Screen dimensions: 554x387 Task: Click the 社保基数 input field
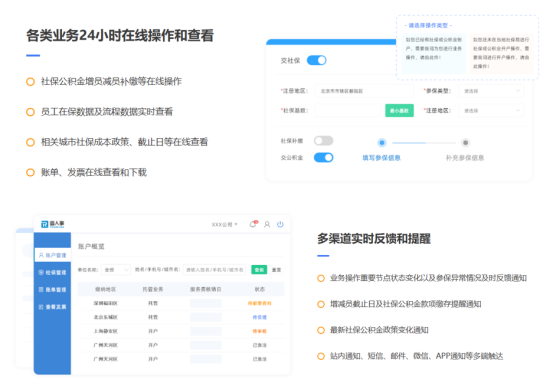[x=348, y=111]
